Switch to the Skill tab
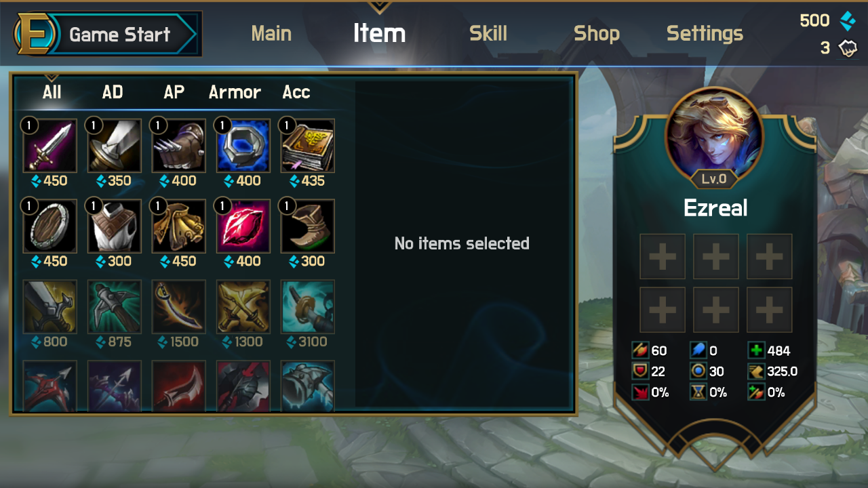 (x=488, y=33)
